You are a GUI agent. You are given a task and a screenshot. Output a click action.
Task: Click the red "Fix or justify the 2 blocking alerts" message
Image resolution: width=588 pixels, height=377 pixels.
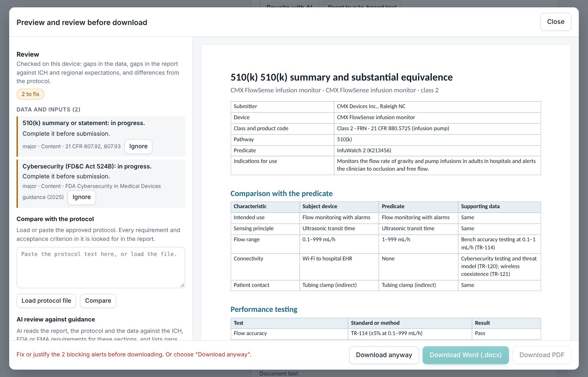click(134, 355)
